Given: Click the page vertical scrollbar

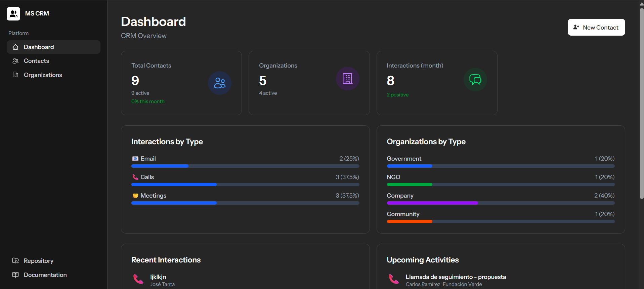Looking at the screenshot, I should (x=641, y=101).
